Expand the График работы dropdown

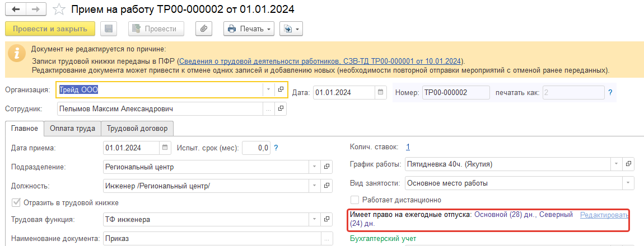coord(615,164)
